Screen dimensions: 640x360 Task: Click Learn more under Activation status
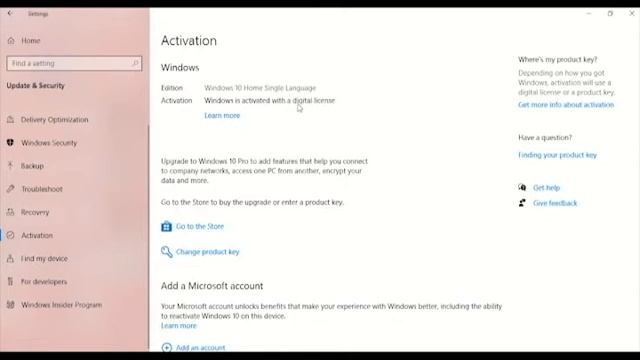coord(222,116)
